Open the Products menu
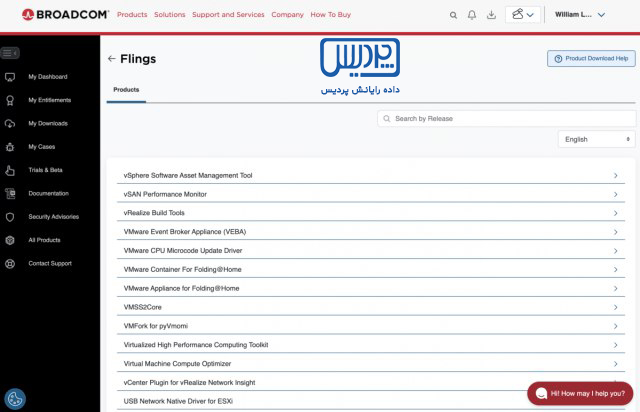The width and height of the screenshot is (640, 412). pos(132,15)
